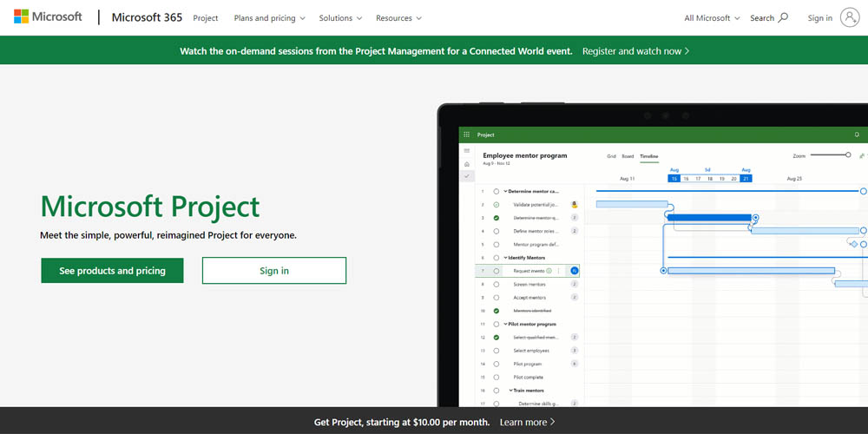This screenshot has height=434, width=868.
Task: Open info icon on Request mento row
Action: click(549, 271)
